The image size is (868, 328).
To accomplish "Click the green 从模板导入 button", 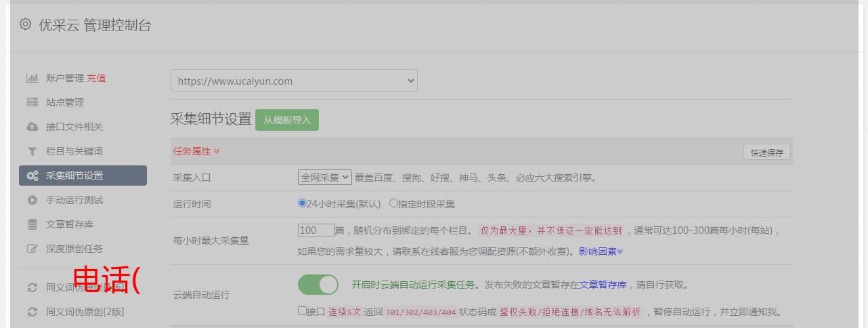I will (x=287, y=120).
